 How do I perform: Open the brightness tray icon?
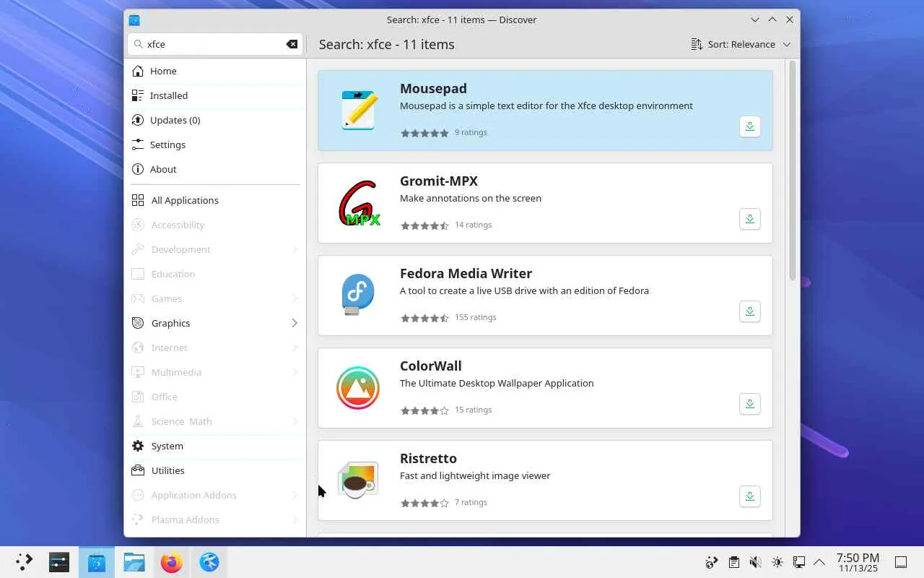point(777,562)
